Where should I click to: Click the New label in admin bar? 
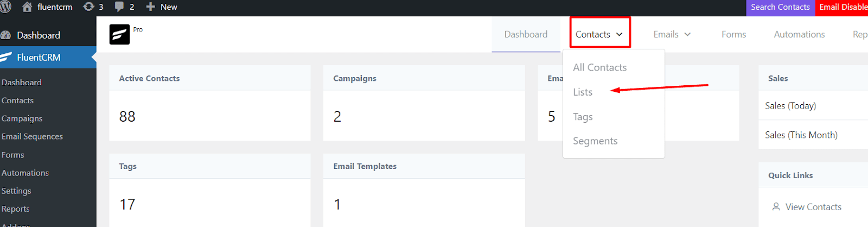(169, 7)
